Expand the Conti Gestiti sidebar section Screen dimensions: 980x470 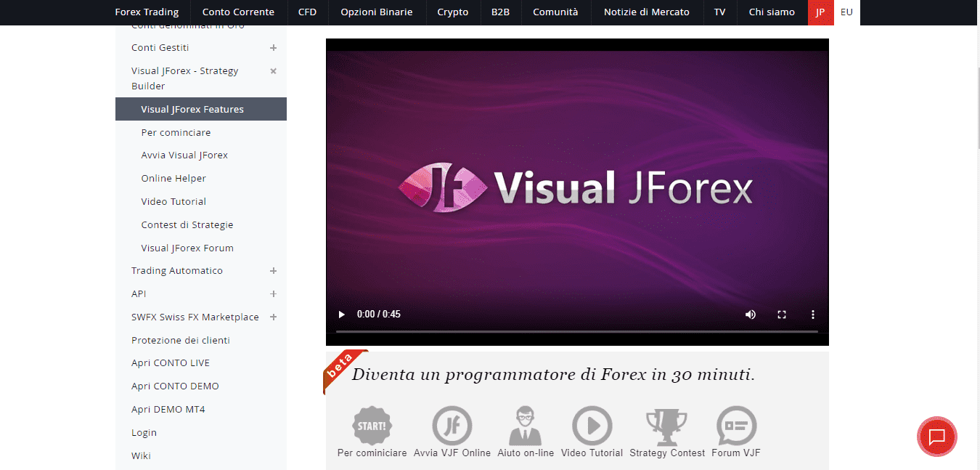tap(273, 47)
